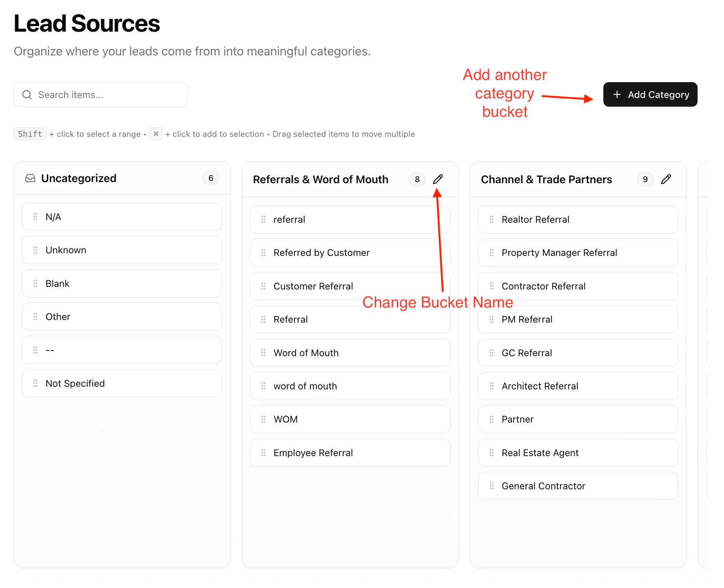
Task: Grab the drag handle of Other
Action: [35, 317]
